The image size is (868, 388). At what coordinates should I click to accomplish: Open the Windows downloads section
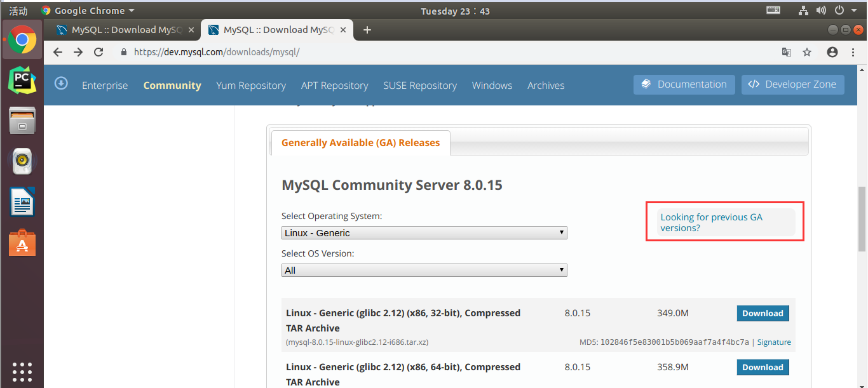pos(492,86)
